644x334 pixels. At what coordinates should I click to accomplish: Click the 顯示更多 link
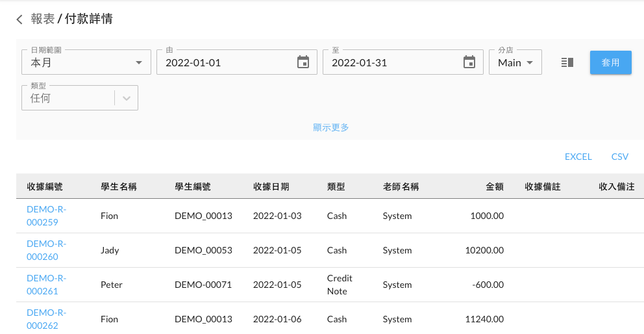[330, 127]
